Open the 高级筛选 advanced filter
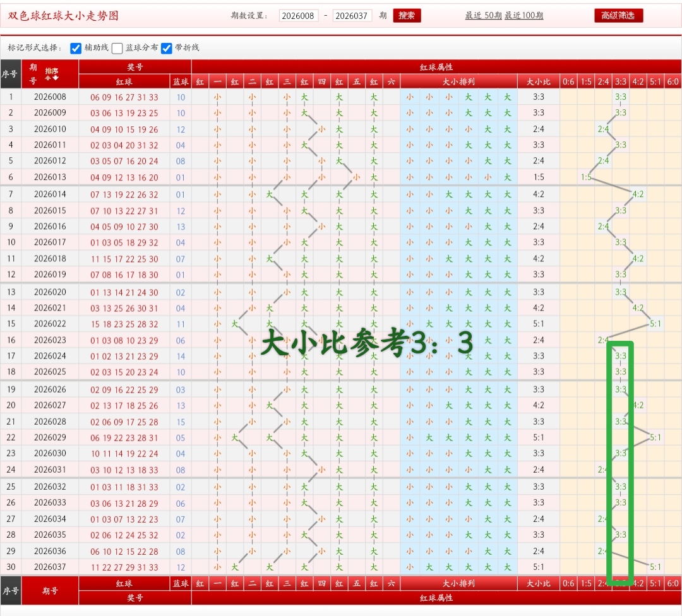This screenshot has height=616, width=682. click(618, 15)
